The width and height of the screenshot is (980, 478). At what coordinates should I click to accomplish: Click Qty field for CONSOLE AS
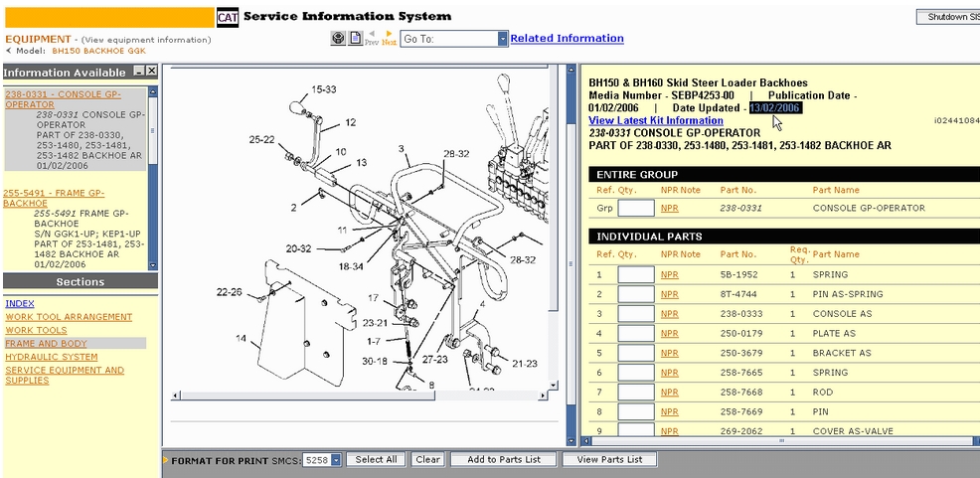636,314
